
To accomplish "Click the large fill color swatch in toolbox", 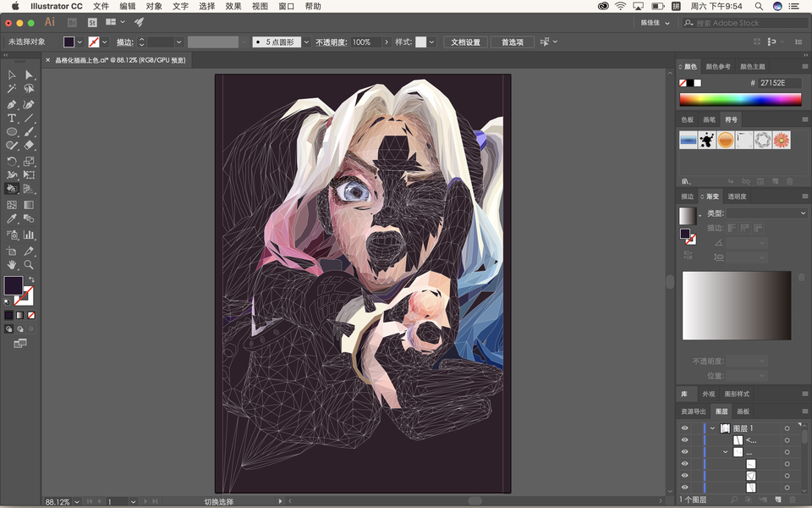I will point(14,285).
